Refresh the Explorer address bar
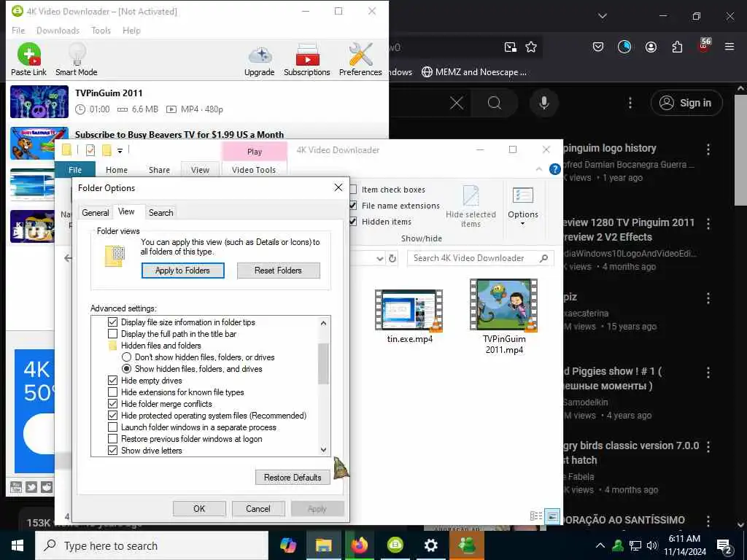 point(392,258)
